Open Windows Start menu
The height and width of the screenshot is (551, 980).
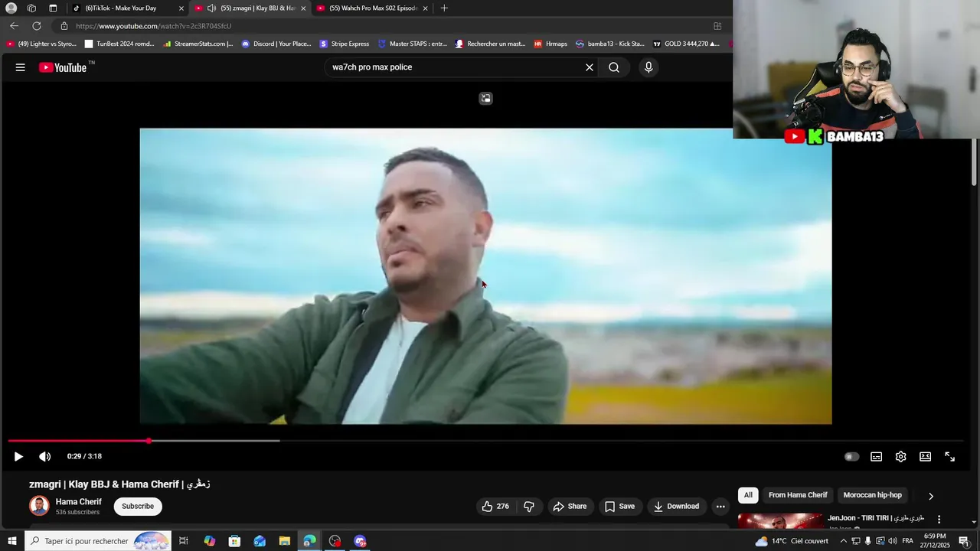[11, 541]
